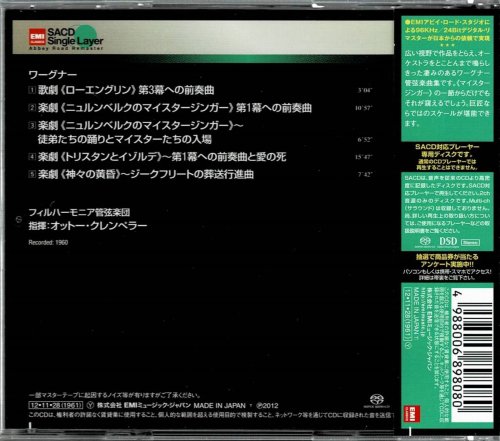The width and height of the screenshot is (500, 441).
Task: Click MADE IN JAPAN on the bottom line
Action: [219, 406]
